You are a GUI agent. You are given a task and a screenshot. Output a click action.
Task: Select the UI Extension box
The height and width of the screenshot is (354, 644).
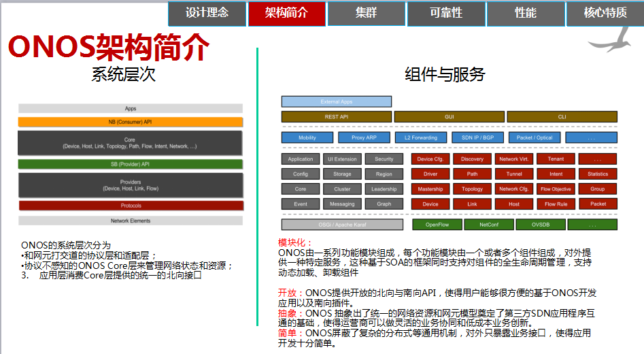(342, 159)
